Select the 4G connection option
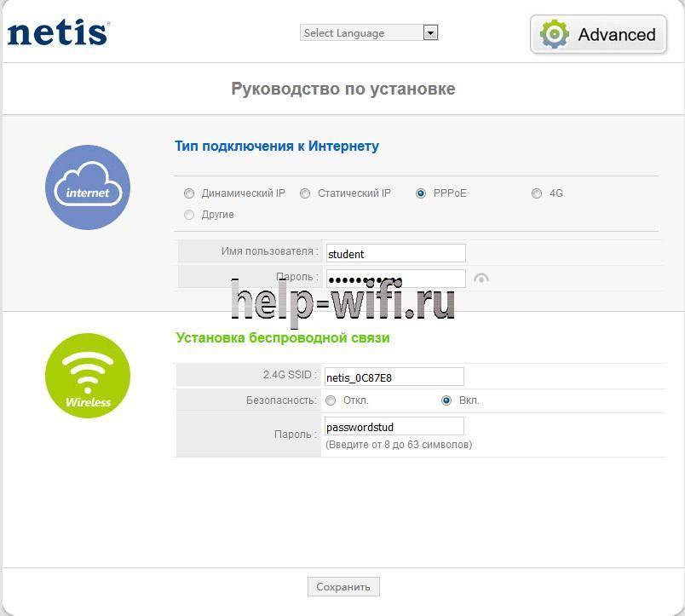Screen dimensions: 685x616 [537, 193]
